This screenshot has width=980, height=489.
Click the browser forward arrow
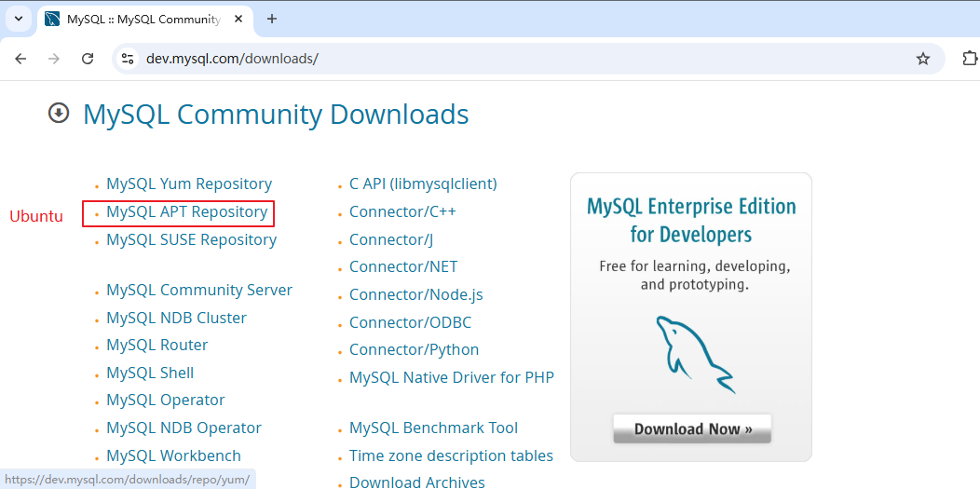(54, 59)
